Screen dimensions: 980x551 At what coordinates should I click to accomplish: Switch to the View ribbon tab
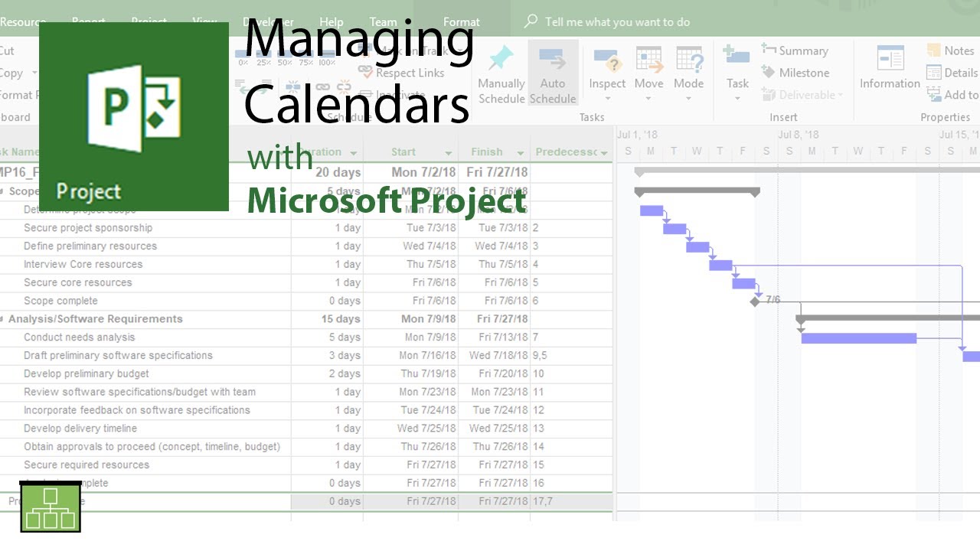point(204,22)
